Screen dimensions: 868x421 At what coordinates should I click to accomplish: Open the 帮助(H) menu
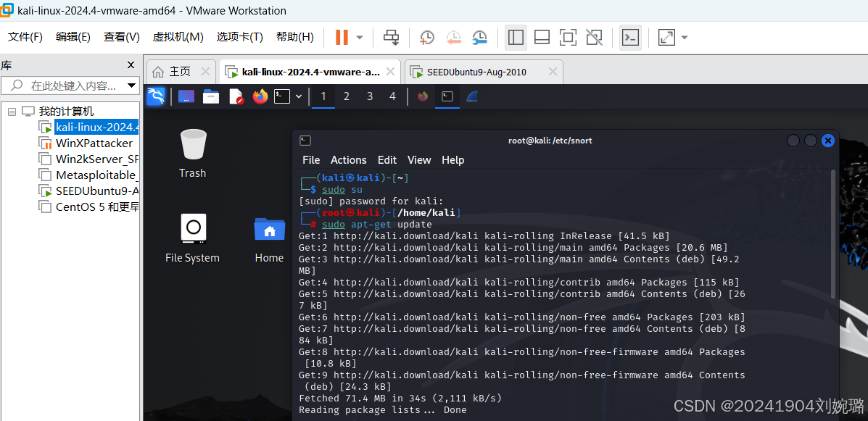pos(295,37)
